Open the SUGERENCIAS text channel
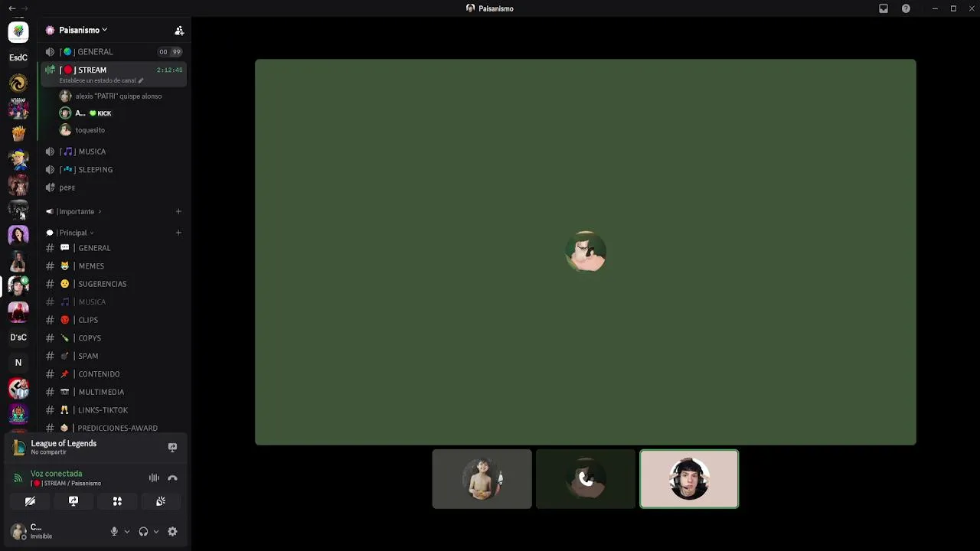980x551 pixels. pos(113,284)
